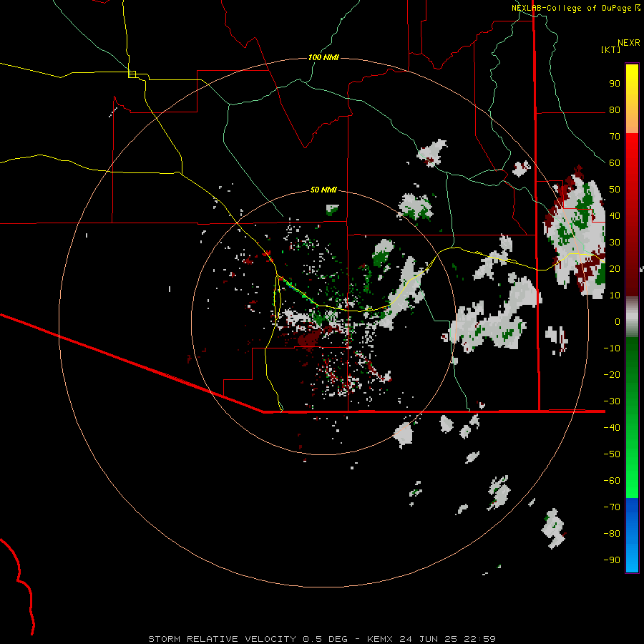The height and width of the screenshot is (644, 644).
Task: Click the 90 value on velocity scale
Action: click(x=615, y=84)
